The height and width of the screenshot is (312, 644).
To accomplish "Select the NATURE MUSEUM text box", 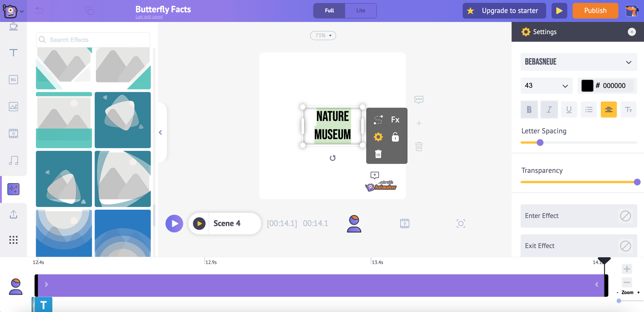I will (x=332, y=126).
